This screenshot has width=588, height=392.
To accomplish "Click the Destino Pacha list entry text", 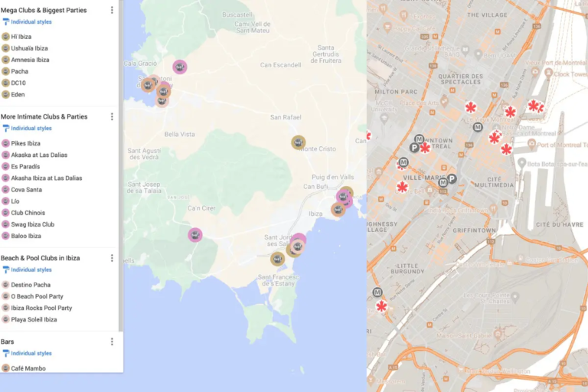I will tap(31, 285).
